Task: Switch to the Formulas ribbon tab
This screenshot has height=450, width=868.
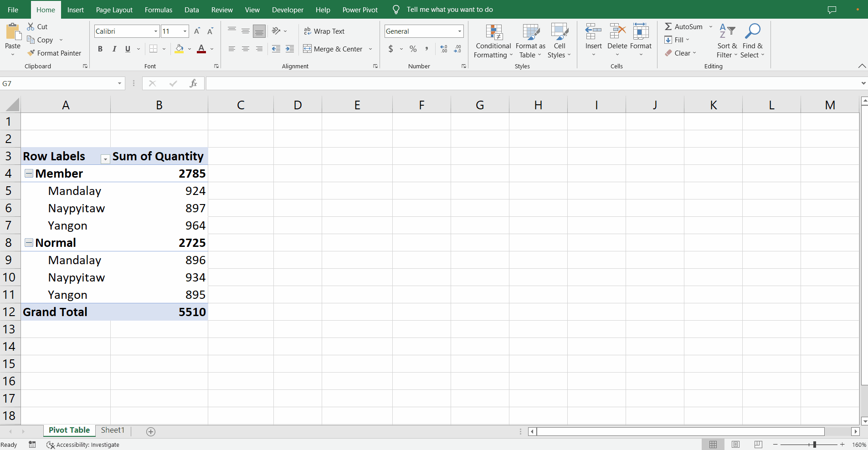Action: pyautogui.click(x=159, y=10)
